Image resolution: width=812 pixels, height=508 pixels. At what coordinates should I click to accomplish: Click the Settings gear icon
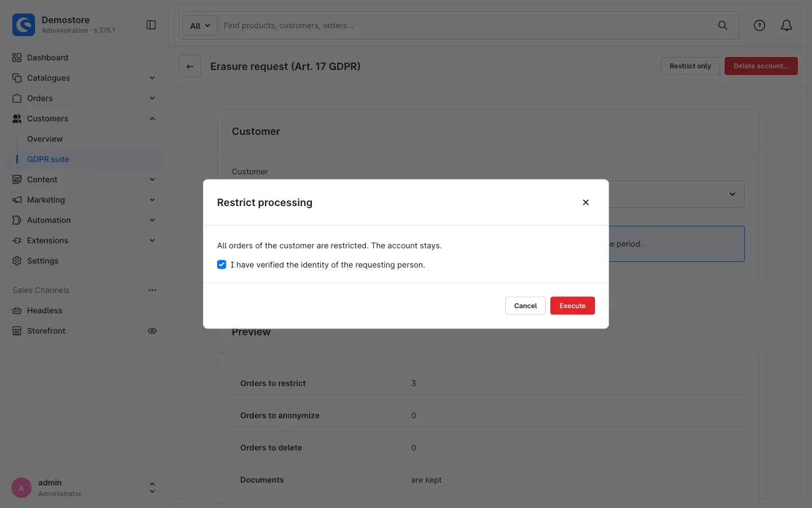click(x=17, y=261)
